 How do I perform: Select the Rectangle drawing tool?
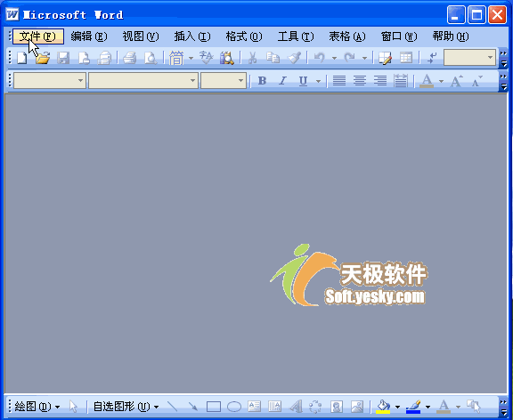pyautogui.click(x=214, y=407)
